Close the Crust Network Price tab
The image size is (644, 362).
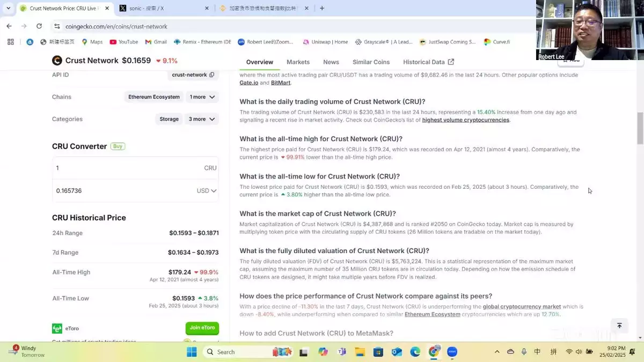coord(107,8)
